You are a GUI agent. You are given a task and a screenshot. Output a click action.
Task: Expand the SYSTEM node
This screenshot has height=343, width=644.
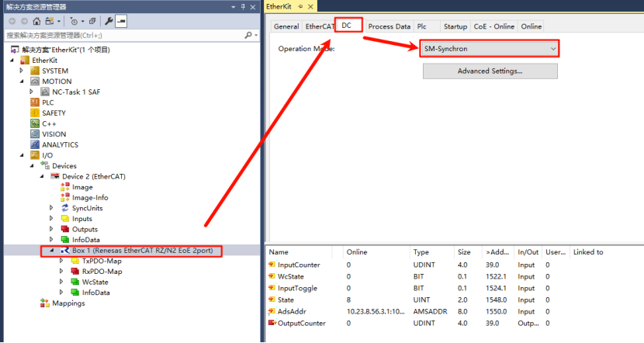(22, 71)
